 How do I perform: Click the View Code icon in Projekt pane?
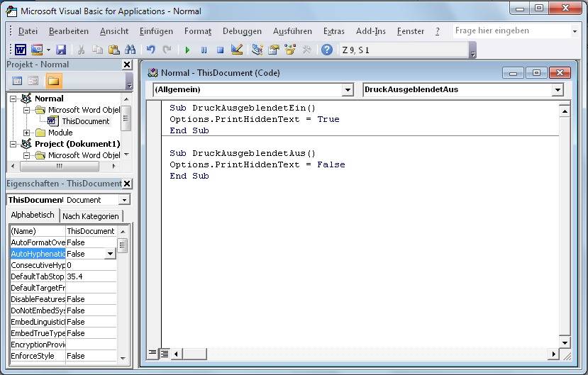pyautogui.click(x=17, y=81)
